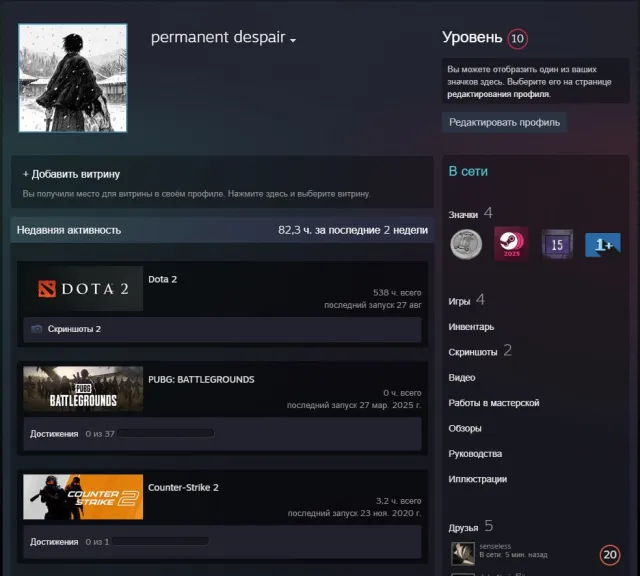Click последний запуск 27 авг text
This screenshot has width=640, height=576.
[x=373, y=305]
